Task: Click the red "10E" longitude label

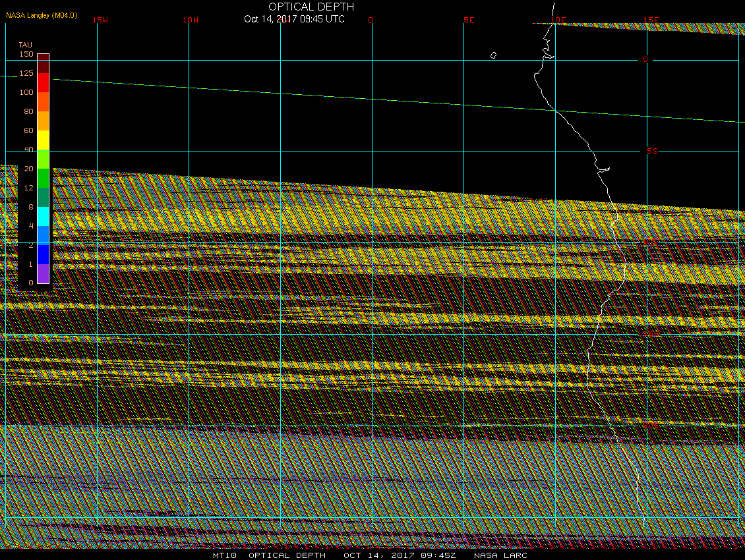Action: coord(558,20)
